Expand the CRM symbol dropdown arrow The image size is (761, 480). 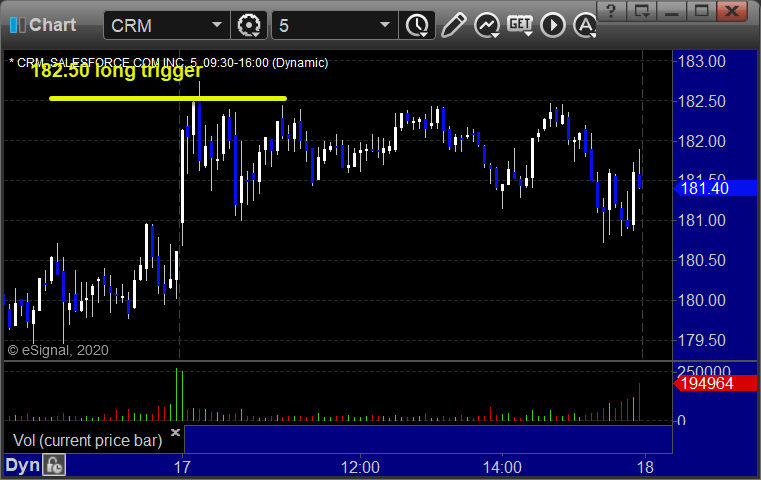click(216, 25)
